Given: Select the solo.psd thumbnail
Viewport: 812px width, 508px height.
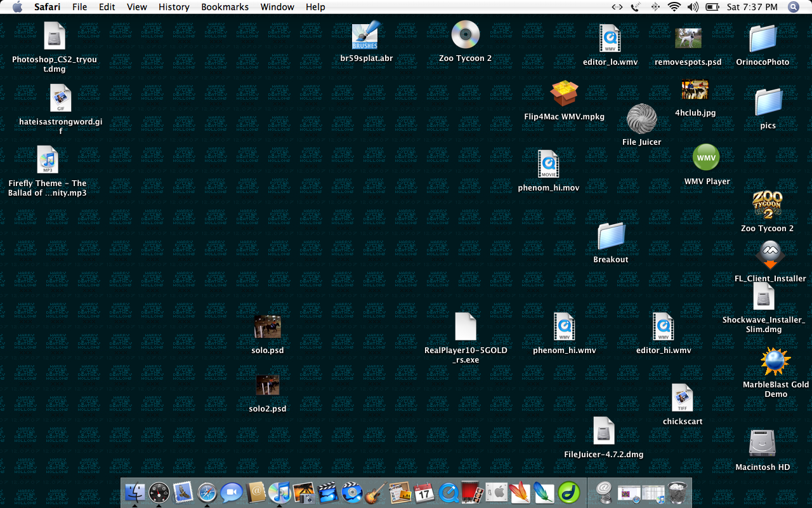Looking at the screenshot, I should [267, 327].
